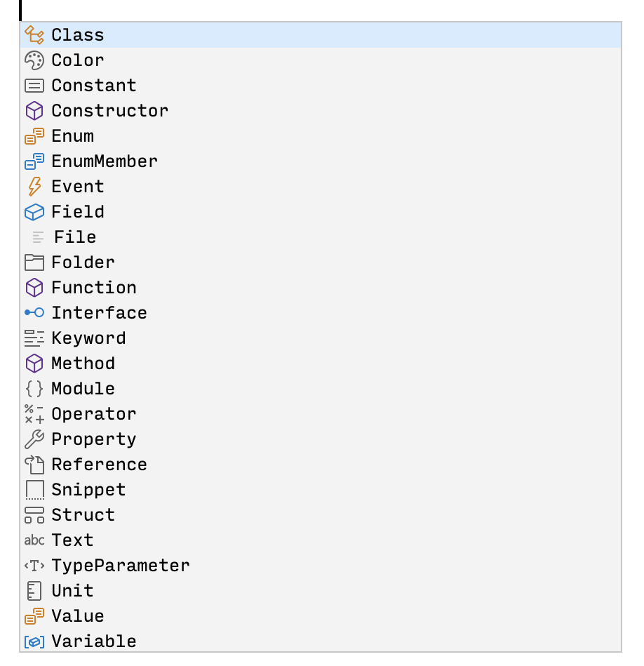
Task: Click the Operator symbol icon
Action: pos(34,413)
